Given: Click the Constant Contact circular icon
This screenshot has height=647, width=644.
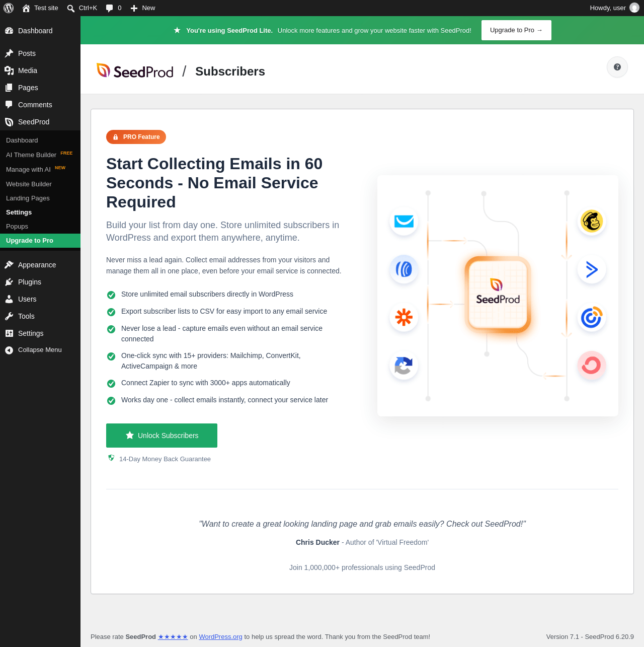Looking at the screenshot, I should point(592,318).
